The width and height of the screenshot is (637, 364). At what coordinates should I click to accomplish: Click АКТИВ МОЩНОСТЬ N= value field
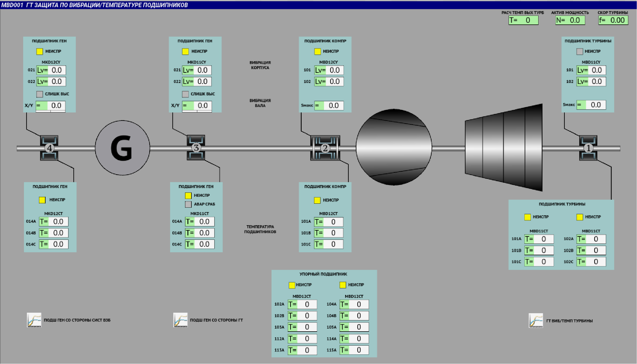(x=570, y=20)
